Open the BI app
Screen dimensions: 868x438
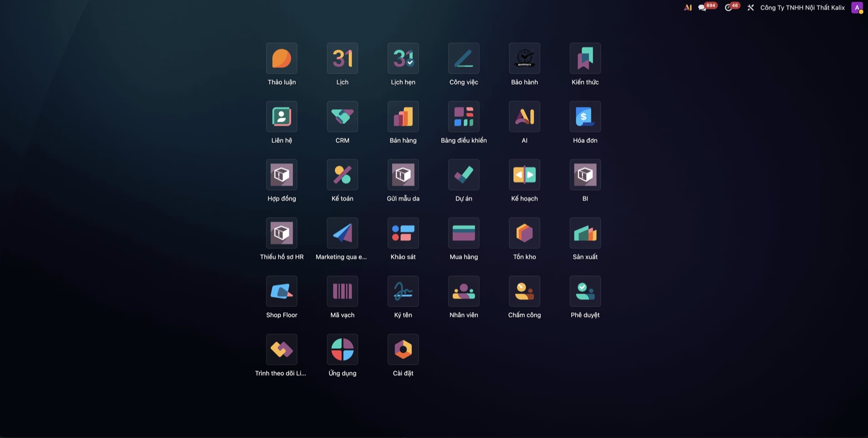585,175
